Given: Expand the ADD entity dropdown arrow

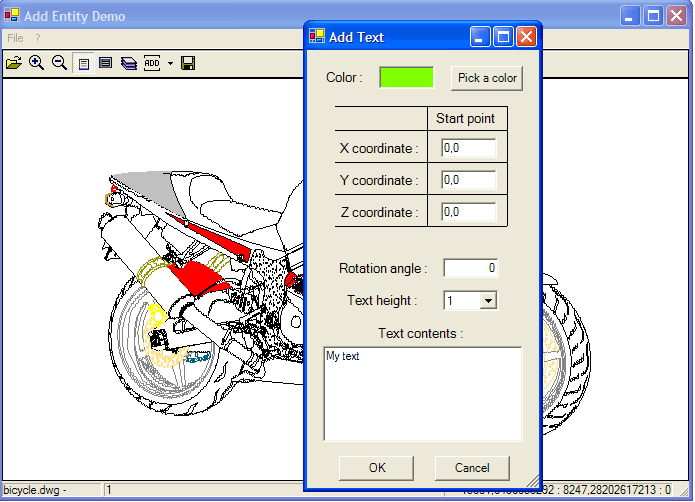Looking at the screenshot, I should point(170,63).
